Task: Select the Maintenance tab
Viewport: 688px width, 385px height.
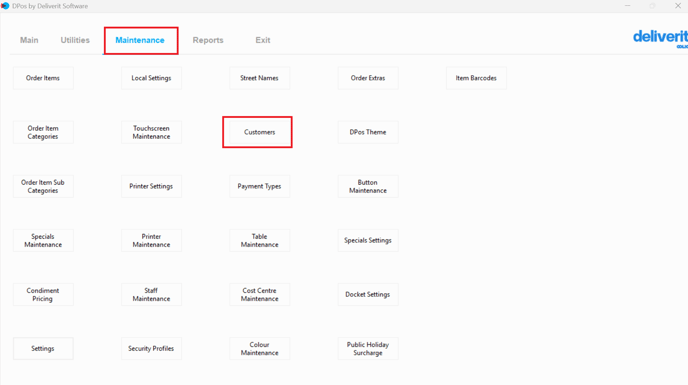Action: (140, 40)
